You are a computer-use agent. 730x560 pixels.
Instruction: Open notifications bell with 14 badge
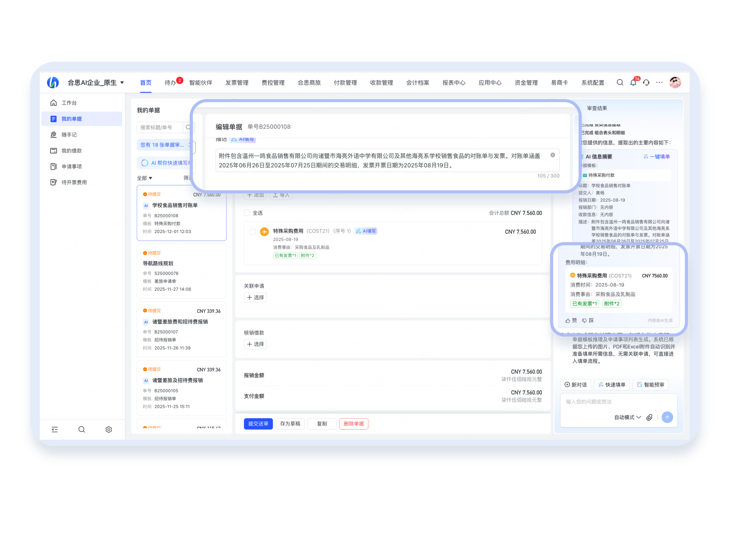[633, 83]
